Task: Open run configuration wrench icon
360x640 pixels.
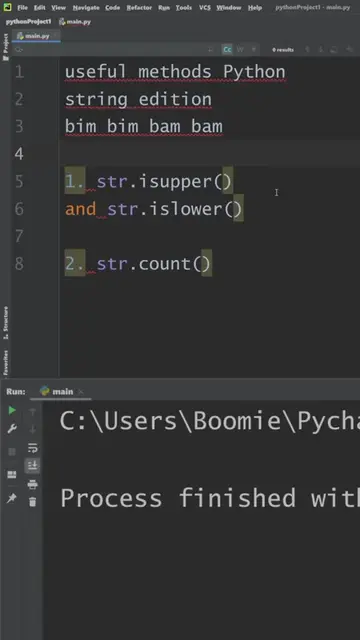Action: pos(12,429)
